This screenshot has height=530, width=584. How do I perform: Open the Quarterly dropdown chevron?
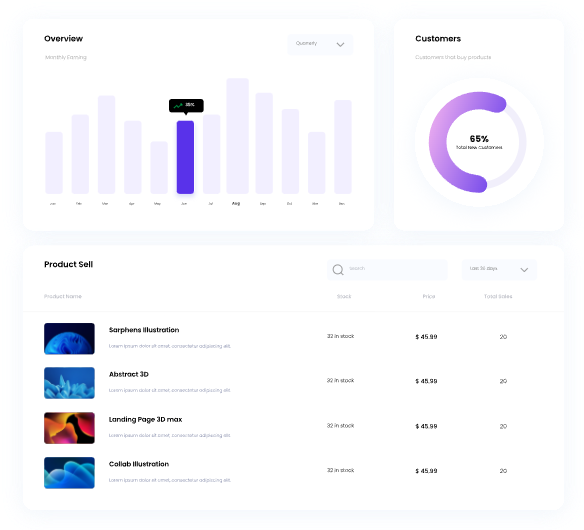[x=340, y=45]
